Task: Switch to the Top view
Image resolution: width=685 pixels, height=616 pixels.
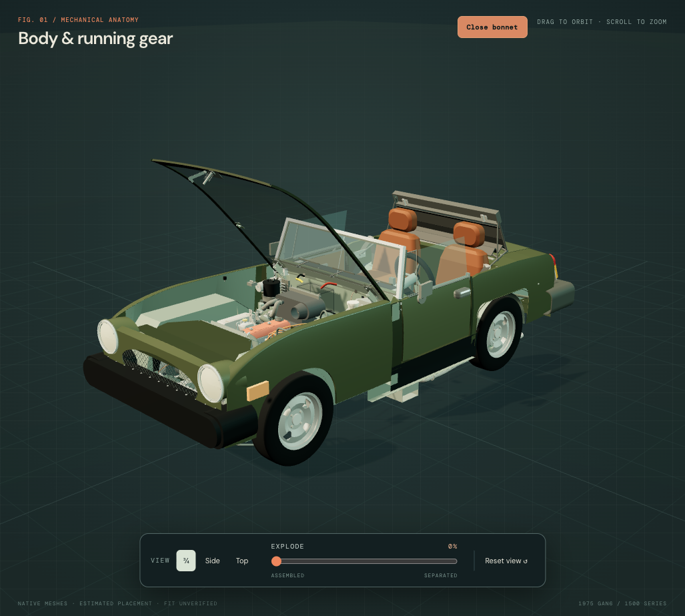Action: point(242,561)
